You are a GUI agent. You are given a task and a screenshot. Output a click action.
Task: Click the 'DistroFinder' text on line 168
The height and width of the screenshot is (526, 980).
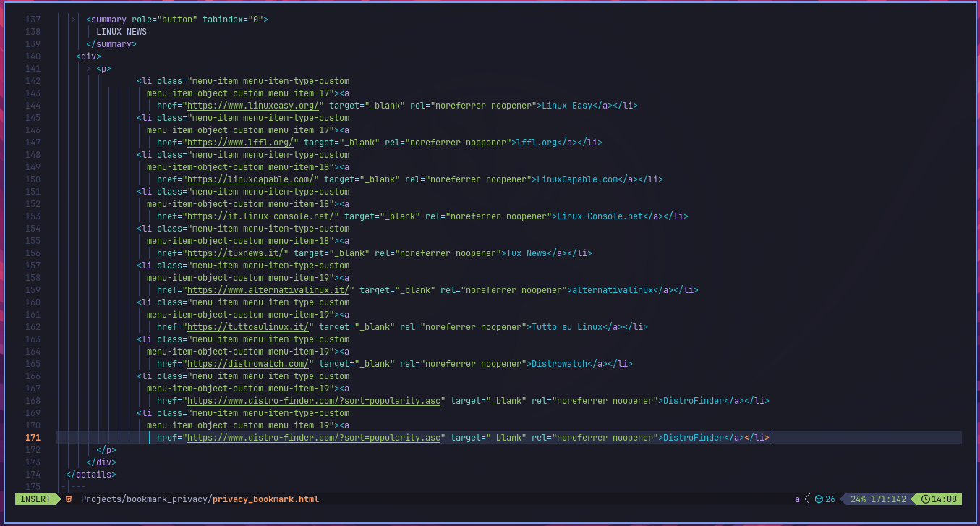tap(694, 401)
